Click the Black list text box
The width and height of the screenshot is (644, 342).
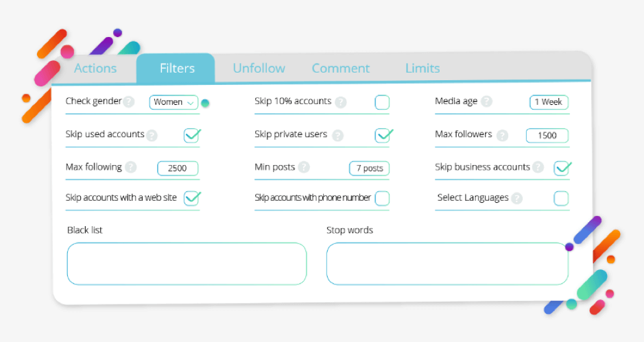tap(187, 263)
